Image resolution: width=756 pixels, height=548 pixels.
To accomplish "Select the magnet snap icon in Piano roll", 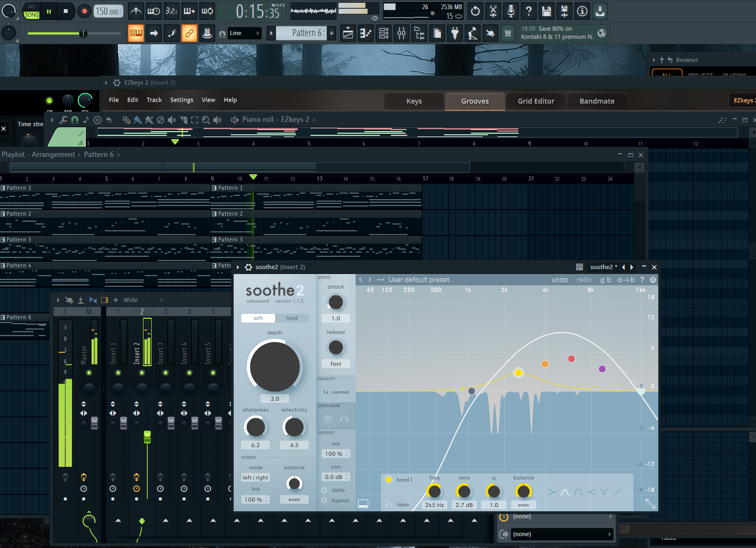I will tap(75, 120).
